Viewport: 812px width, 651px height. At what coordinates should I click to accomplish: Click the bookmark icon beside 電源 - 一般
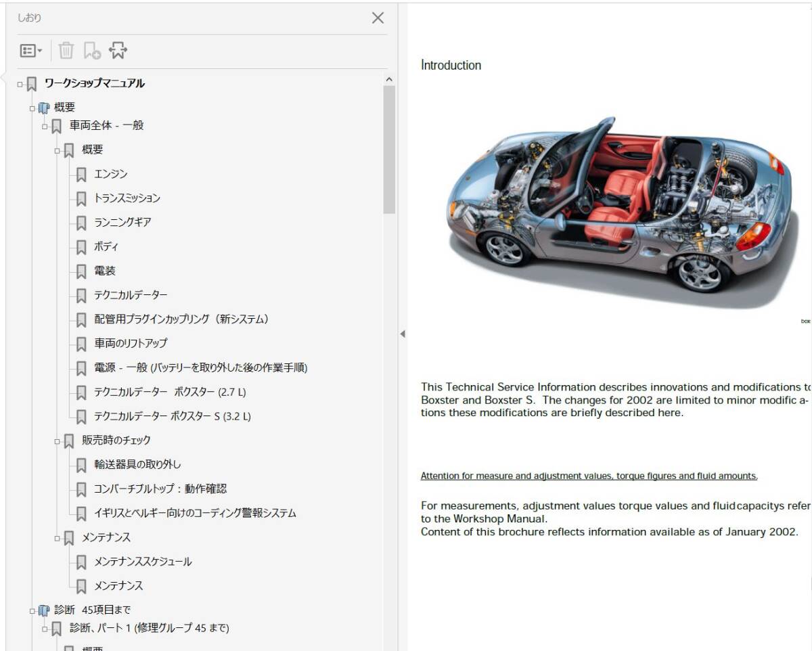point(81,368)
